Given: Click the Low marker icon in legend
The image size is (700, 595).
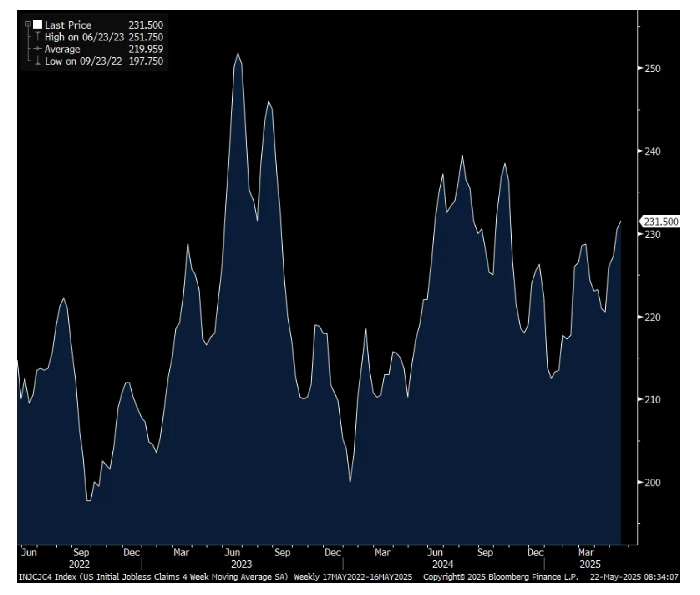Looking at the screenshot, I should [37, 61].
